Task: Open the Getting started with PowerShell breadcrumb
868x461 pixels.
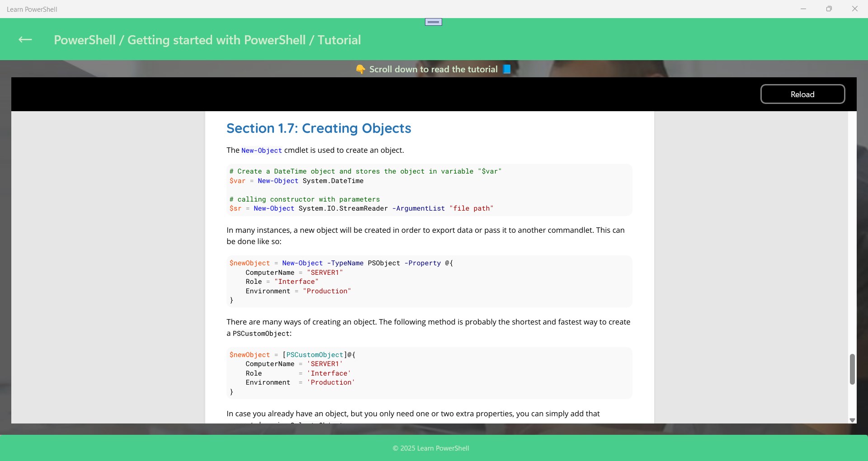Action: tap(216, 40)
